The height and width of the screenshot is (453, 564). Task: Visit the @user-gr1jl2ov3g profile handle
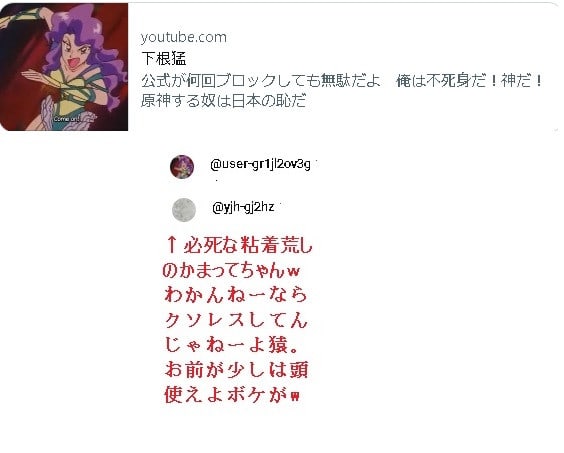260,164
